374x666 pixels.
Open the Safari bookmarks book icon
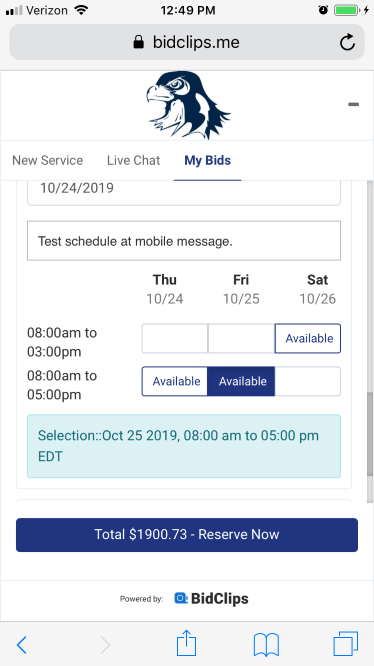tap(266, 645)
